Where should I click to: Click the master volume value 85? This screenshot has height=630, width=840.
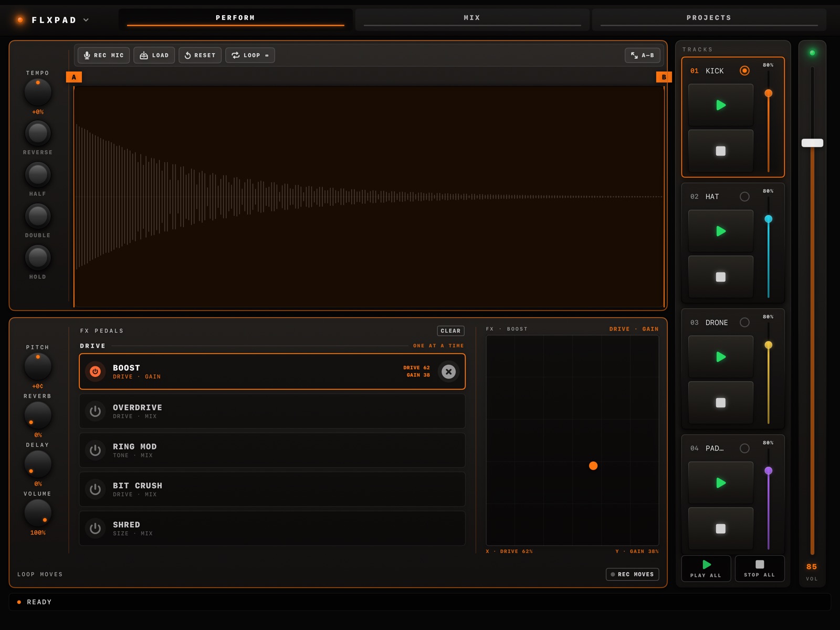tap(812, 566)
